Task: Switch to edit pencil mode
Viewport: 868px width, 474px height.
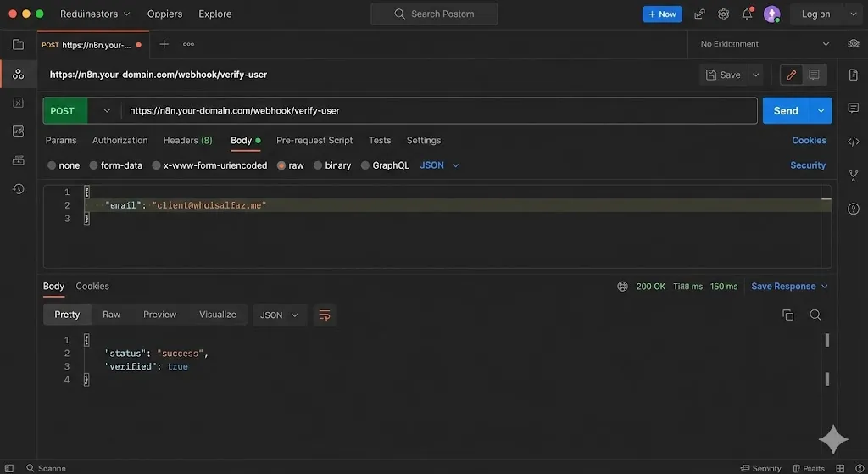Action: click(791, 75)
